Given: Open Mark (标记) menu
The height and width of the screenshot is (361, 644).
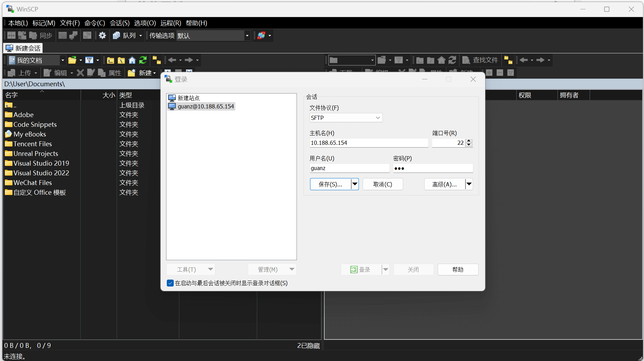Looking at the screenshot, I should [x=44, y=23].
